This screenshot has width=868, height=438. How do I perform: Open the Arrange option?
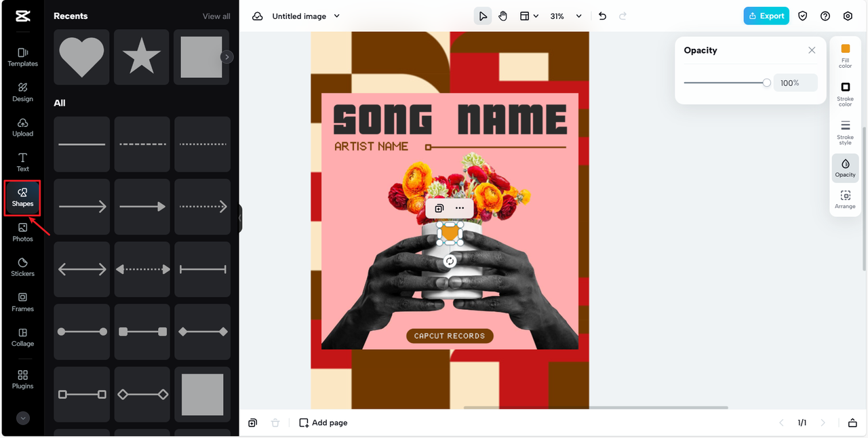tap(846, 199)
